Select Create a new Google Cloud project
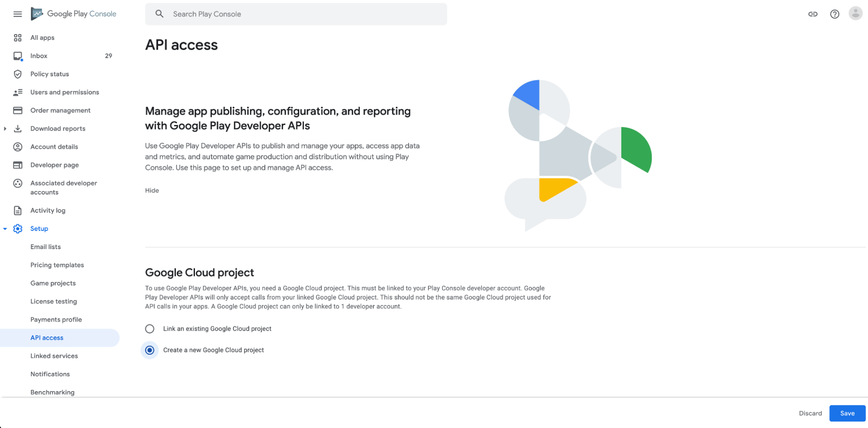Image resolution: width=868 pixels, height=428 pixels. pyautogui.click(x=149, y=350)
